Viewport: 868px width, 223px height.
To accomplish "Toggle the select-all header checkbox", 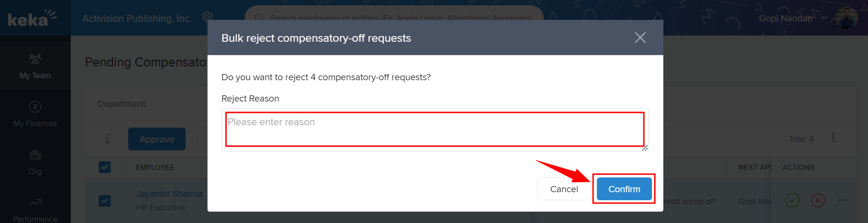I will 105,167.
